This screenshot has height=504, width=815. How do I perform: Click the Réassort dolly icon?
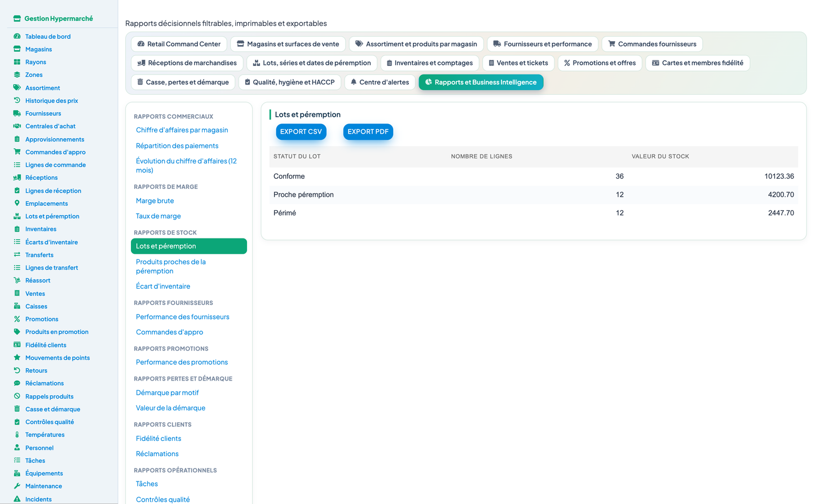pos(17,280)
